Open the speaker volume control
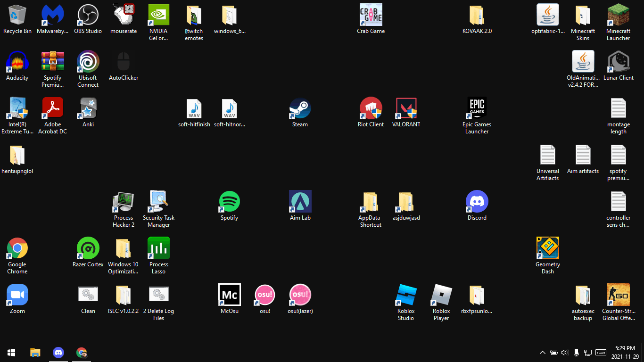The image size is (644, 362). coord(565,352)
